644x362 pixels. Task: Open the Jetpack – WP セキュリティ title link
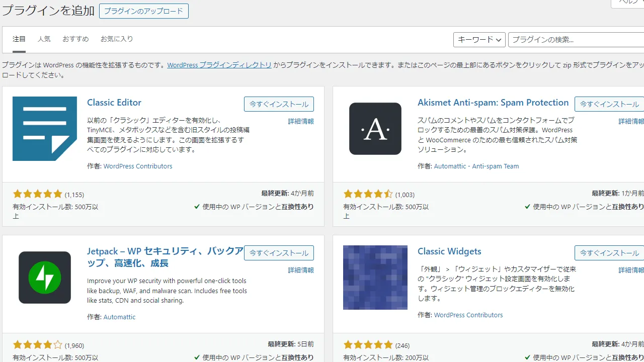(x=165, y=257)
